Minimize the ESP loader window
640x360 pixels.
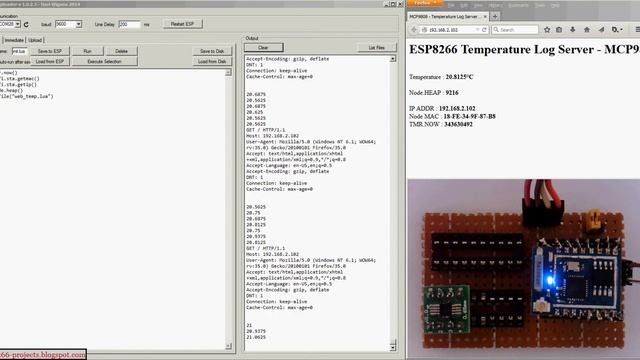coord(387,4)
